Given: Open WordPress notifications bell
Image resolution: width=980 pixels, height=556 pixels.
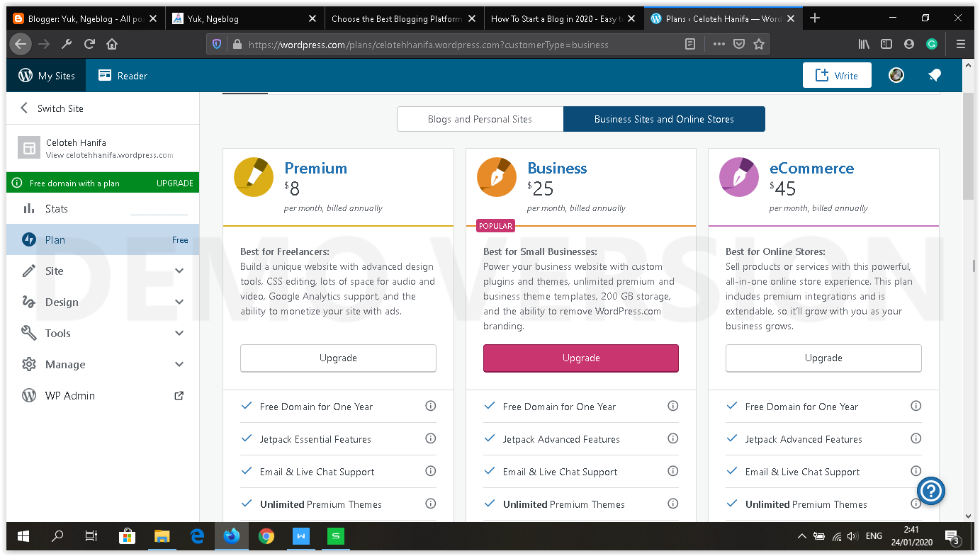Looking at the screenshot, I should [x=935, y=75].
